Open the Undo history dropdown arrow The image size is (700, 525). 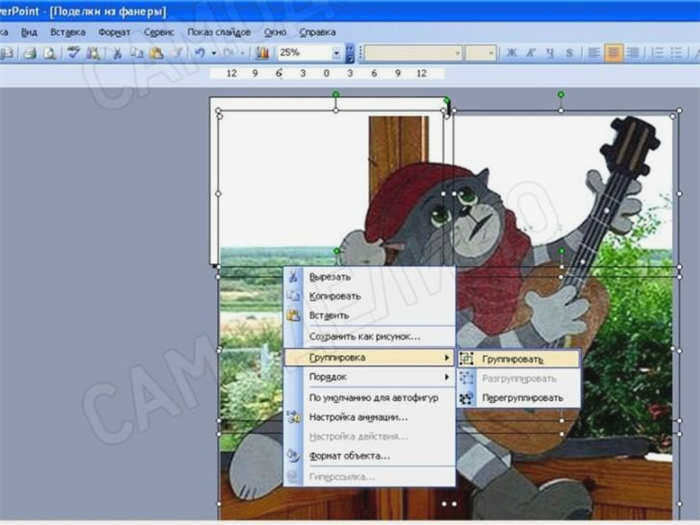[214, 53]
